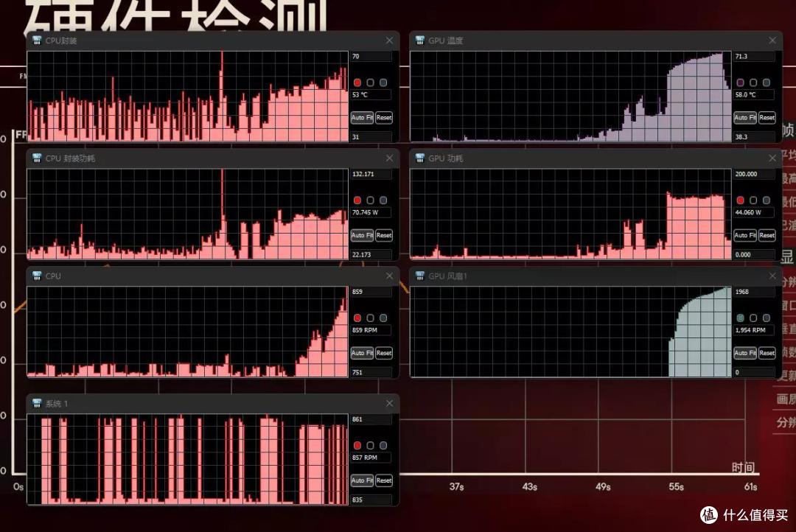The image size is (796, 532).
Task: Edit the max value 71.3 in GPU 温度
Action: coord(754,56)
